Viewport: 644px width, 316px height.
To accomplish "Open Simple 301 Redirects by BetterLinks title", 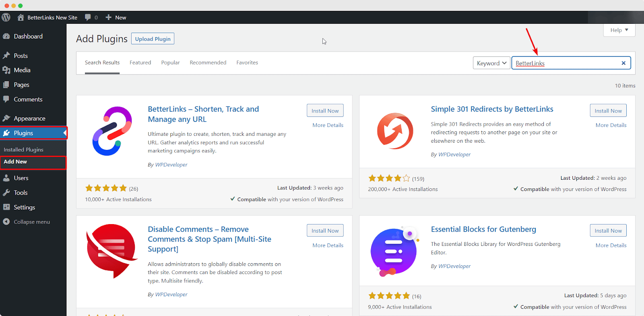I will (492, 109).
